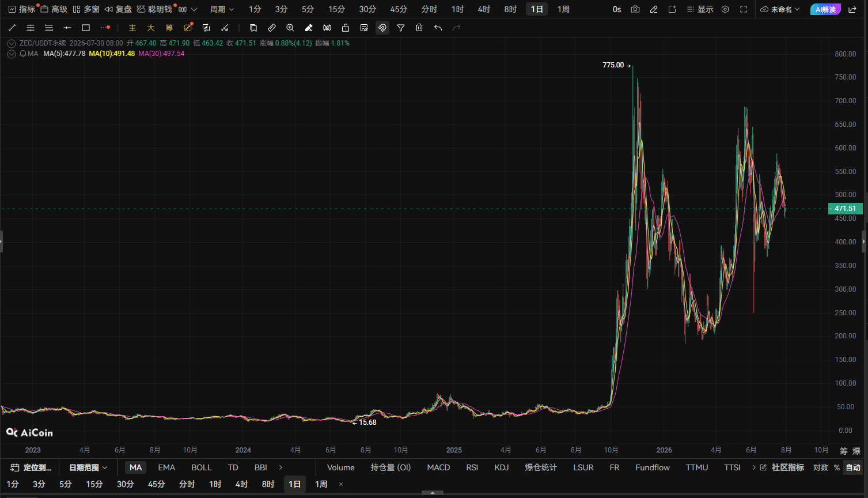Expand the bottom panel handle
Image resolution: width=868 pixels, height=498 pixels.
coord(434,493)
